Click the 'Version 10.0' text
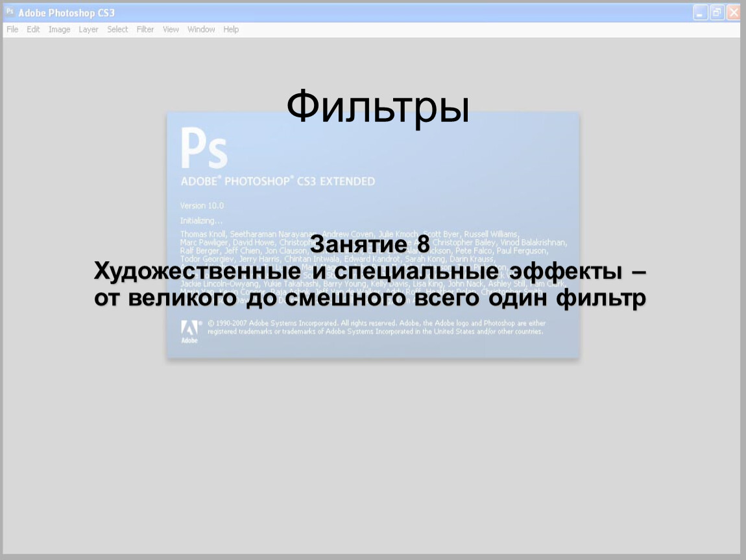 [202, 206]
